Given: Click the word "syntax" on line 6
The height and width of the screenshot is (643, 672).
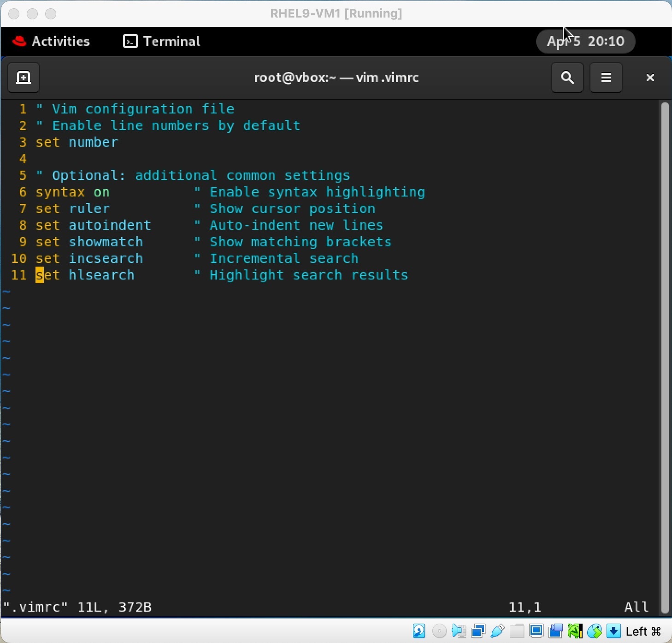Looking at the screenshot, I should click(x=60, y=192).
